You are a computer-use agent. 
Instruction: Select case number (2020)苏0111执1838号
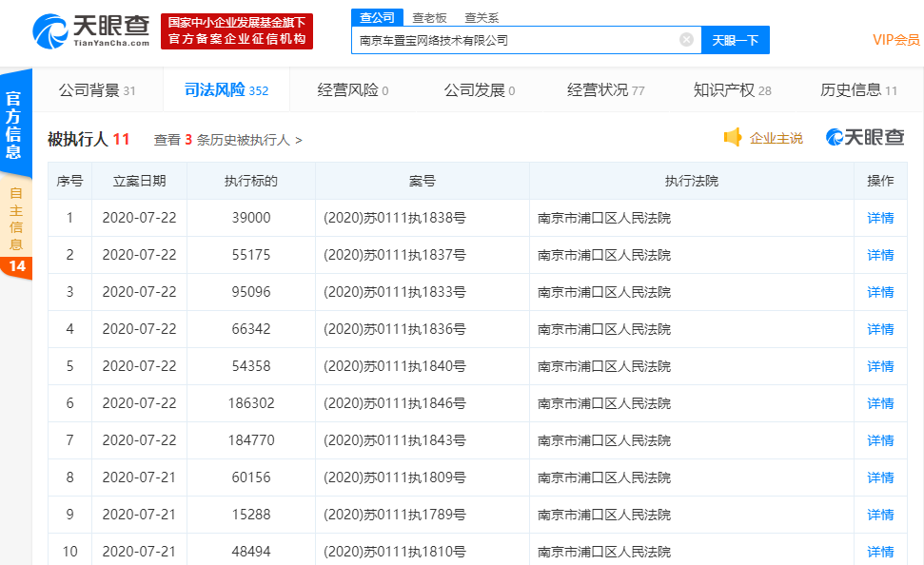click(394, 218)
